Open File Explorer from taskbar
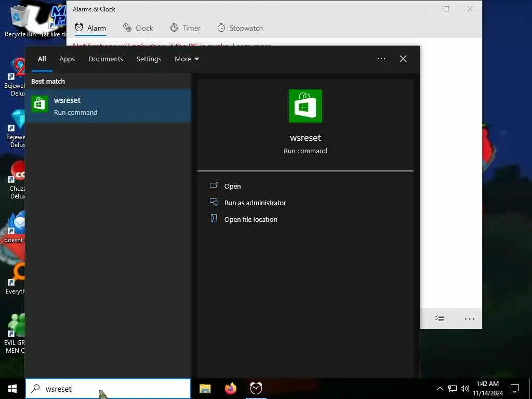The width and height of the screenshot is (532, 399). [205, 389]
